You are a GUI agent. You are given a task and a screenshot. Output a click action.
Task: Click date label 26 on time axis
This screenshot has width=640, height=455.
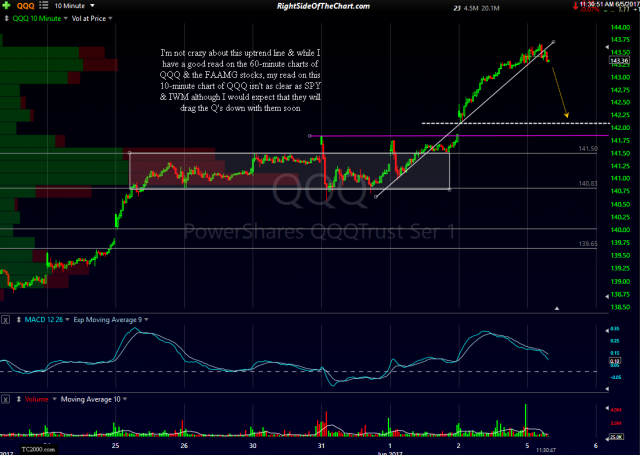184,445
